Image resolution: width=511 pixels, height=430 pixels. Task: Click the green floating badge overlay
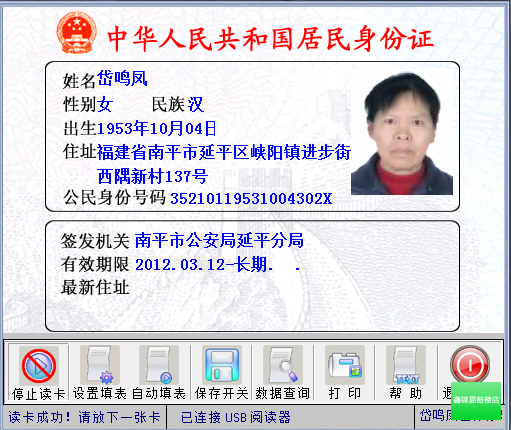(x=476, y=401)
